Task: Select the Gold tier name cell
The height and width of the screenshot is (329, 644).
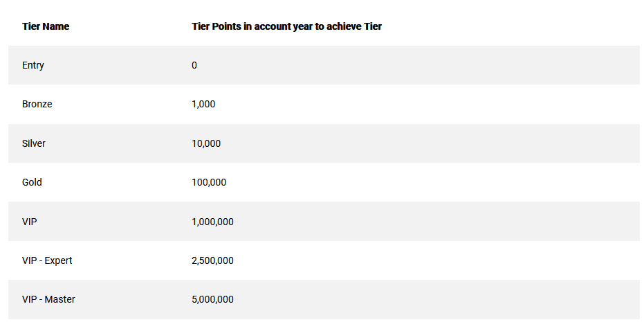Action: (x=32, y=182)
